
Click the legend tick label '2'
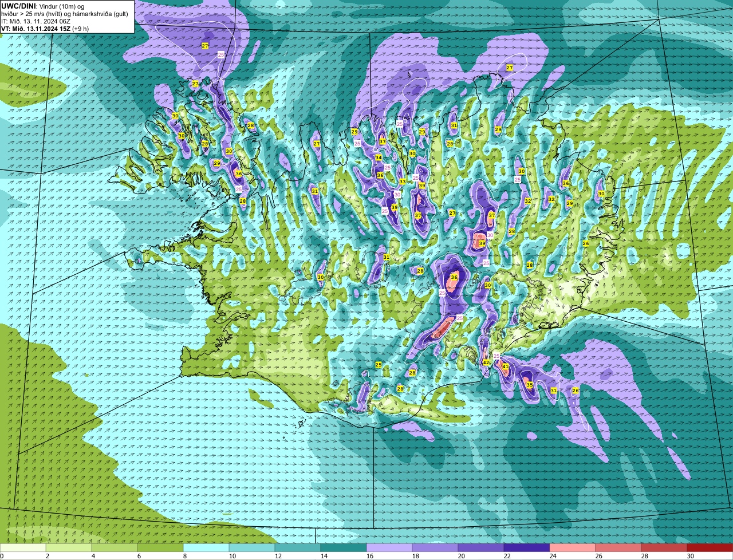click(x=48, y=556)
